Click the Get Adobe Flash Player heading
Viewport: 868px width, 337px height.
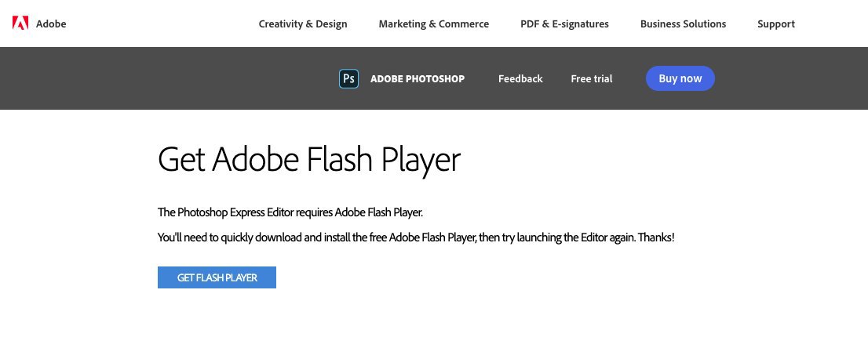[309, 160]
